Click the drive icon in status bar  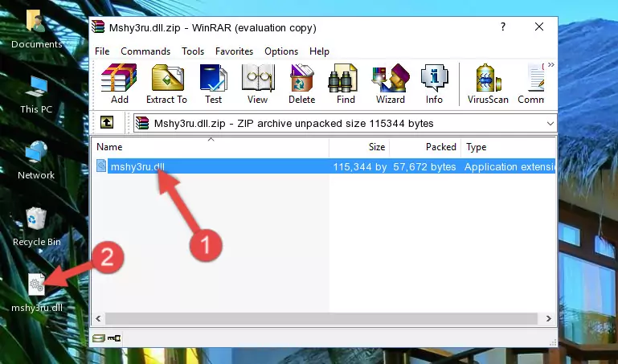99,338
